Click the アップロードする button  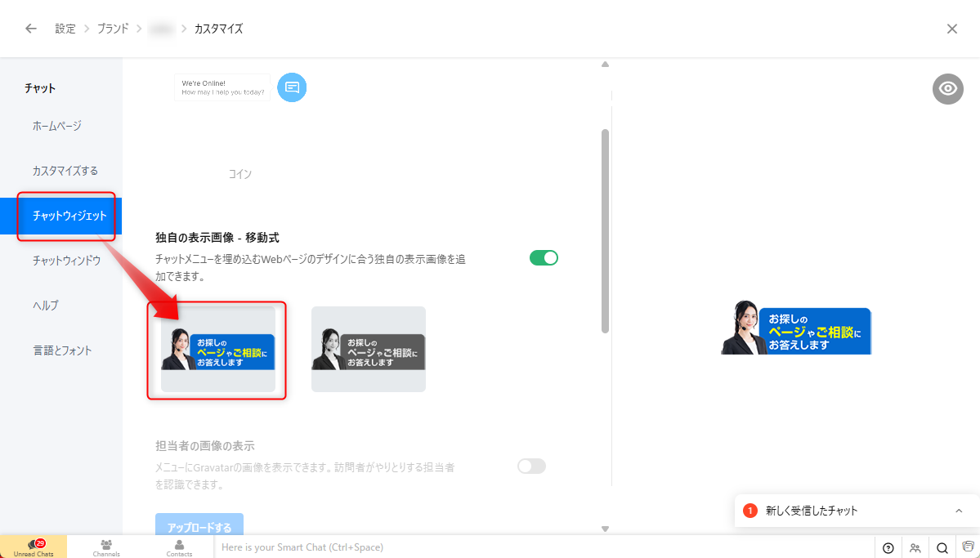coord(199,526)
